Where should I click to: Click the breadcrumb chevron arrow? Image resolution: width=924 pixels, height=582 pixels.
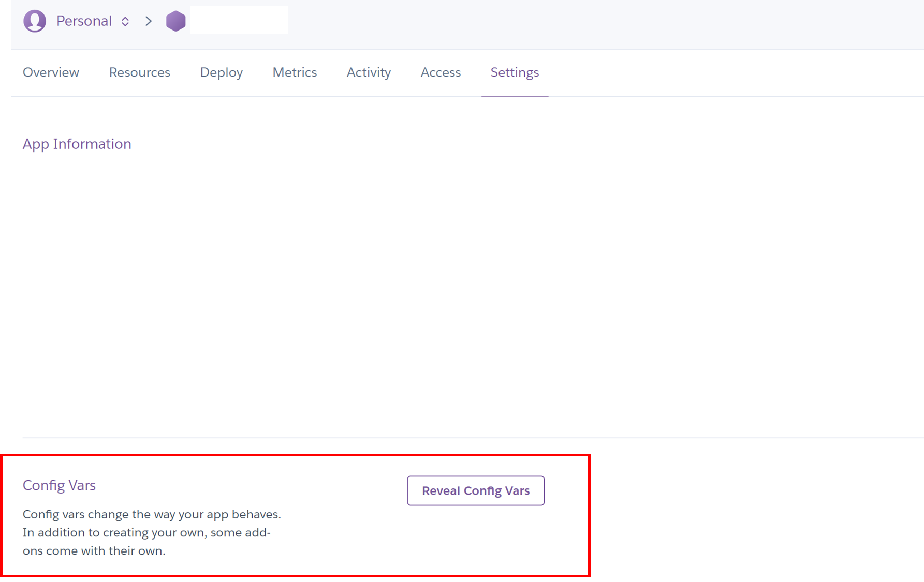coord(149,21)
